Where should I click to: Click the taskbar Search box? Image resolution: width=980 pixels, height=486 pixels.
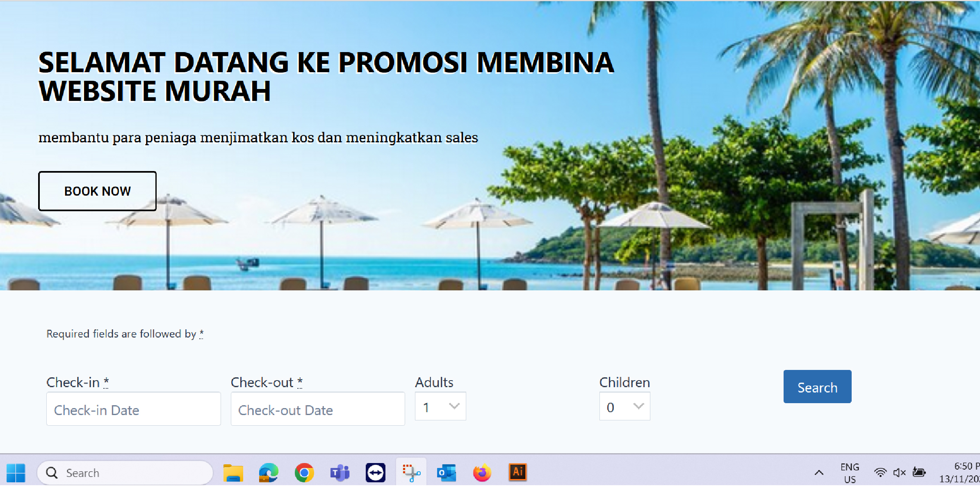tap(125, 473)
